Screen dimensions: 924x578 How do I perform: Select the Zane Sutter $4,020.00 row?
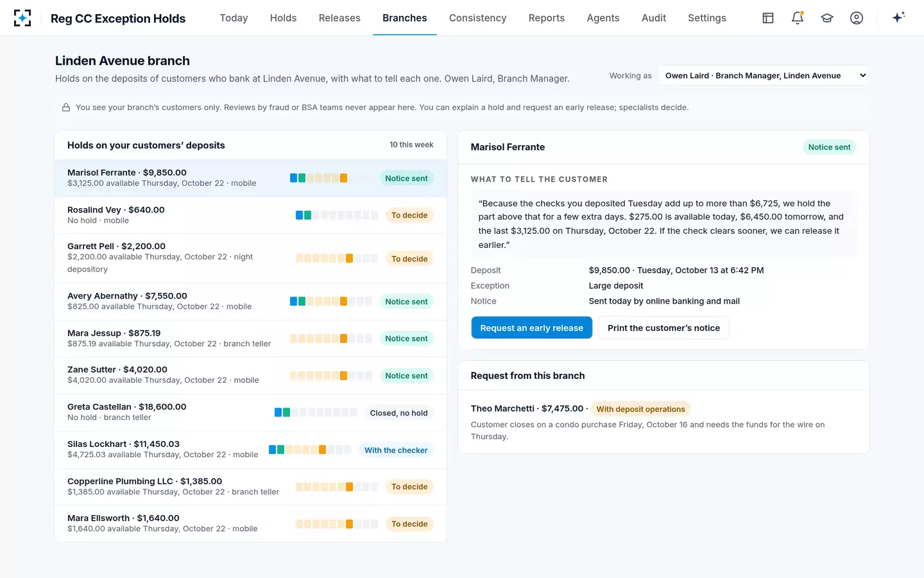pos(251,375)
